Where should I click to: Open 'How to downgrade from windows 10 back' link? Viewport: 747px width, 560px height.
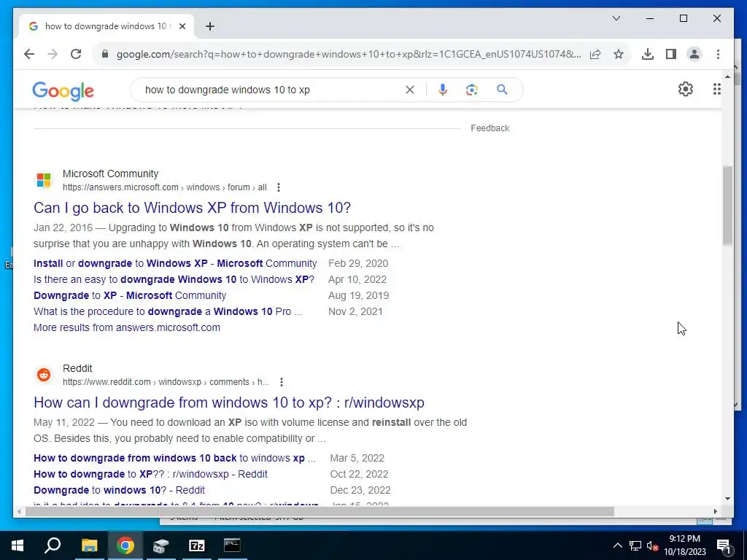click(174, 458)
